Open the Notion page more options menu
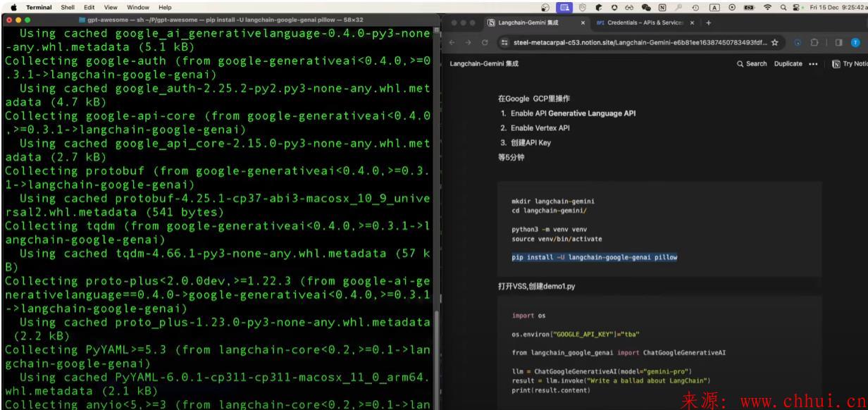868x410 pixels. point(813,63)
